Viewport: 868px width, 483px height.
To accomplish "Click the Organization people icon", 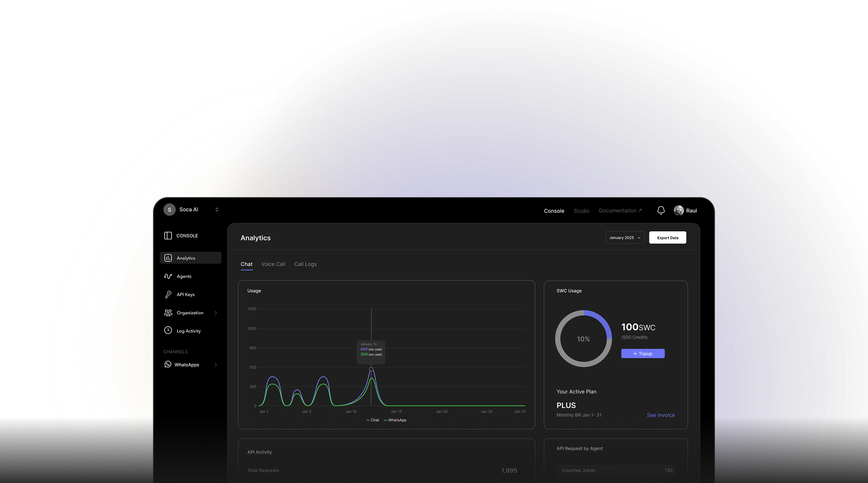I will click(x=168, y=313).
